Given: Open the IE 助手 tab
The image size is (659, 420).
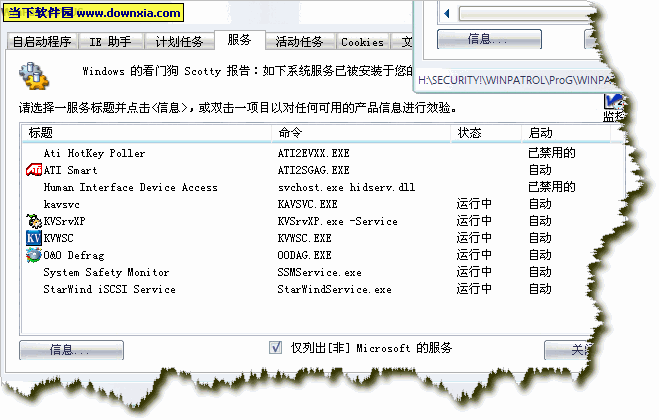Looking at the screenshot, I should coord(111,42).
